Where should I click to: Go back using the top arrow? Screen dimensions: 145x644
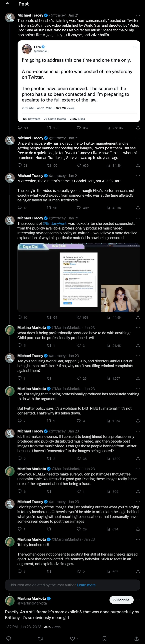(8, 4)
